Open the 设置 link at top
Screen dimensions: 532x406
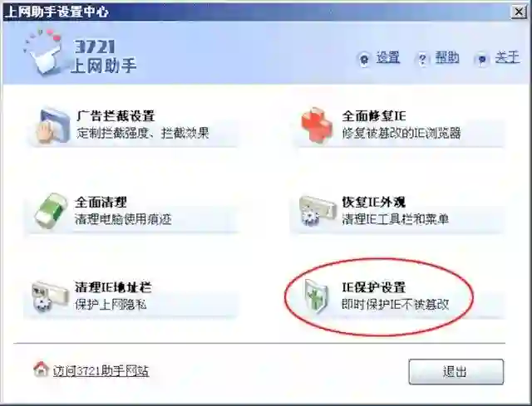tap(387, 57)
